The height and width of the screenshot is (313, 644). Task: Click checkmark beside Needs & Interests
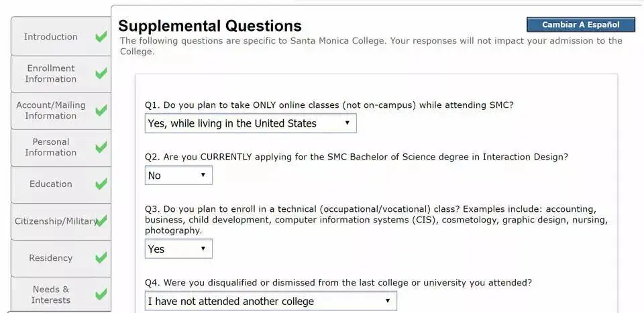click(101, 294)
